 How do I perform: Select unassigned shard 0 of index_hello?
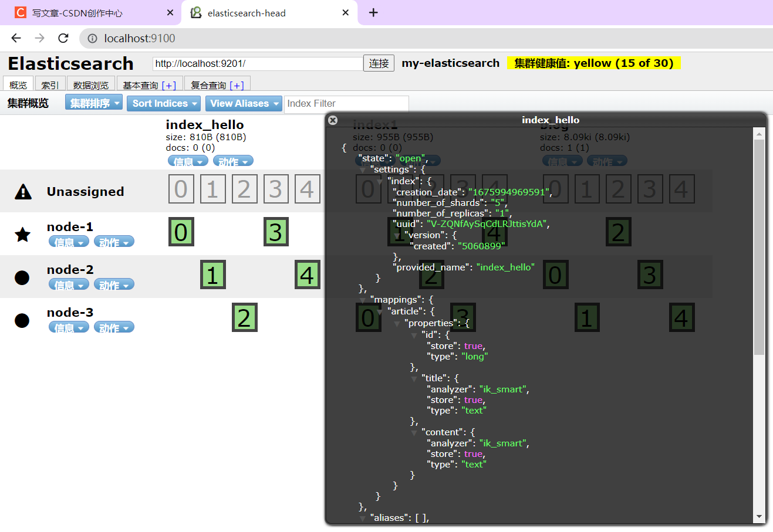[181, 189]
